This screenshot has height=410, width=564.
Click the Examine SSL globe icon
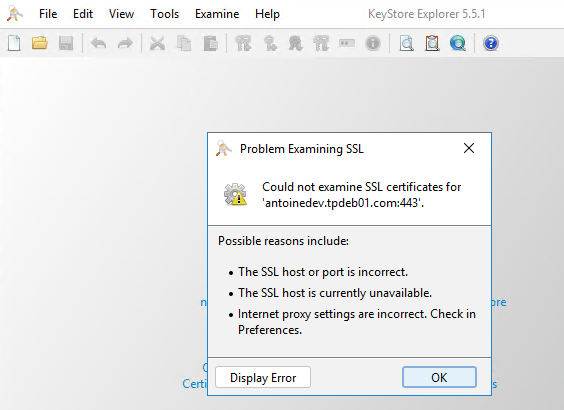tap(458, 44)
